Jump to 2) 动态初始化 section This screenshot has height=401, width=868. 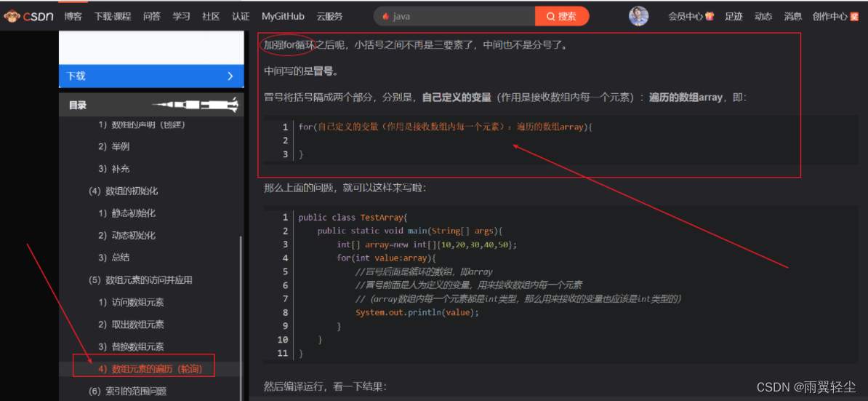point(126,235)
